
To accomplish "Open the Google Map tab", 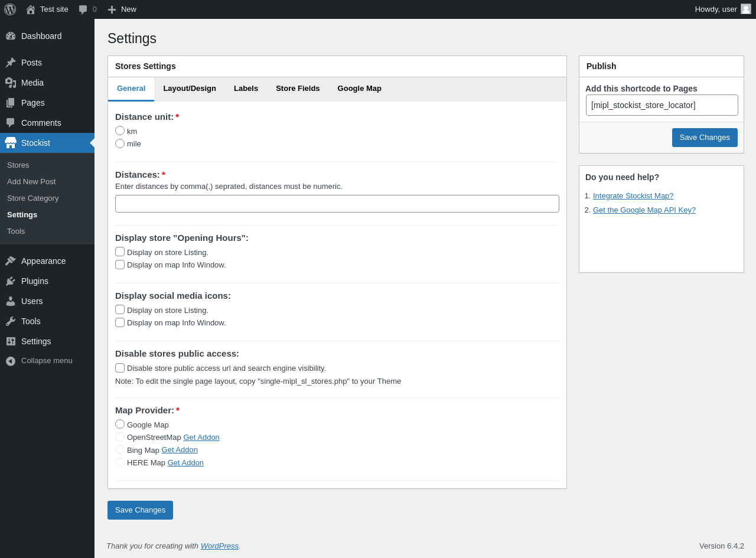I will click(359, 89).
